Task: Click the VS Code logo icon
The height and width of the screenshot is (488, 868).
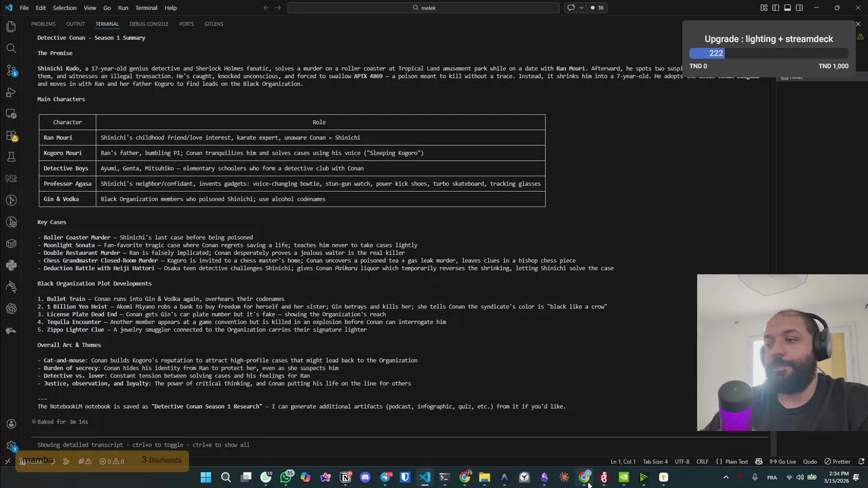Action: (8, 7)
